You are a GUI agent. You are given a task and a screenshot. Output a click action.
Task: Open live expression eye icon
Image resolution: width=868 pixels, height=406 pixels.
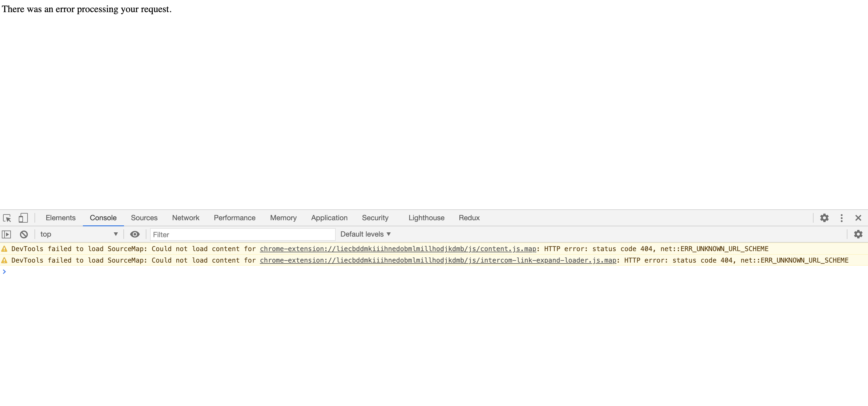coord(135,234)
